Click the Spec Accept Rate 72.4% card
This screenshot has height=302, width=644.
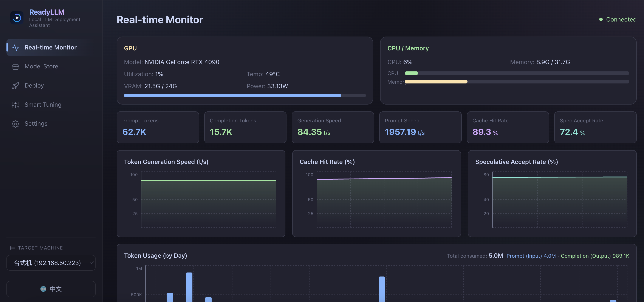pyautogui.click(x=595, y=127)
